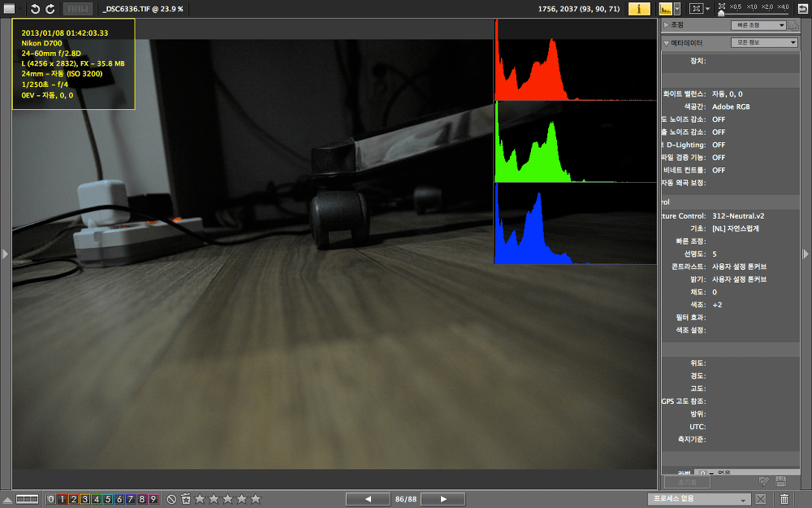Open the 모든 정보 dropdown
This screenshot has height=508, width=812.
pos(763,43)
